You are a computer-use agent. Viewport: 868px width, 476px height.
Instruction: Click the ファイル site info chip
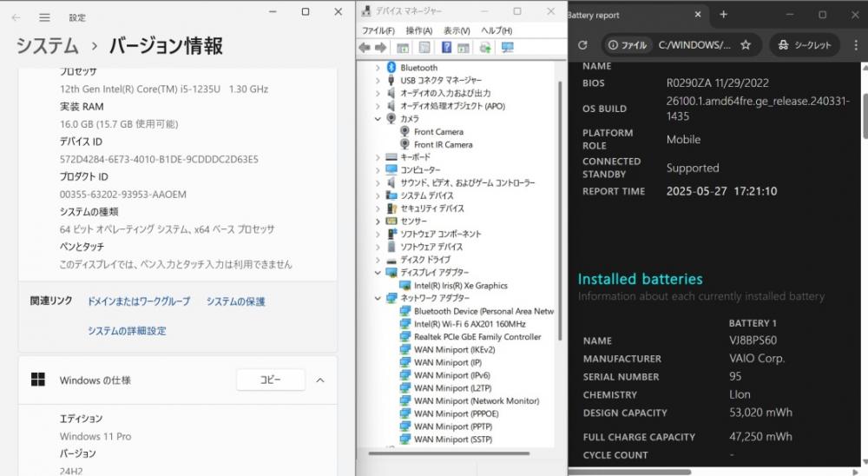point(627,45)
